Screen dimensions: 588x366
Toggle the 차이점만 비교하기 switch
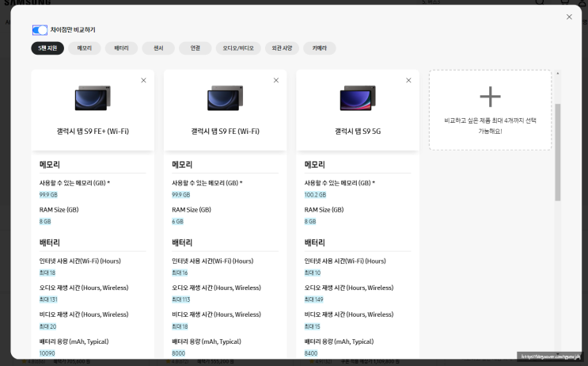tap(40, 30)
